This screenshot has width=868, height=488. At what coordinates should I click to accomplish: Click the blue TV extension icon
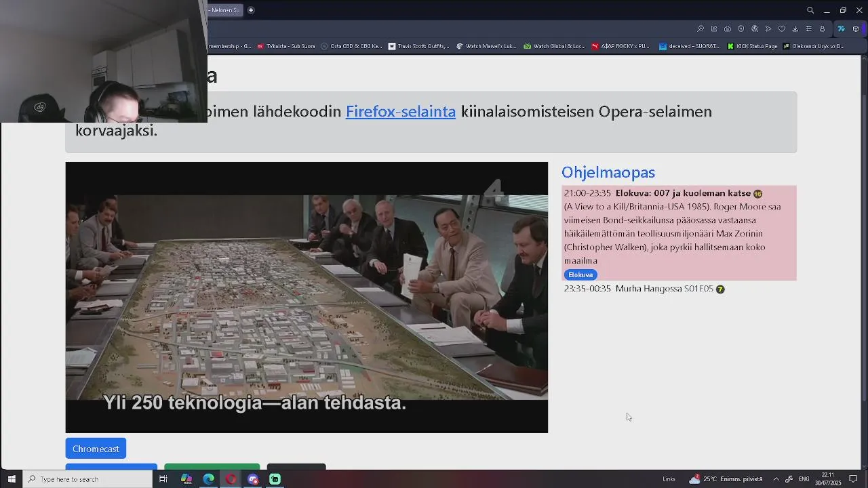coord(841,28)
